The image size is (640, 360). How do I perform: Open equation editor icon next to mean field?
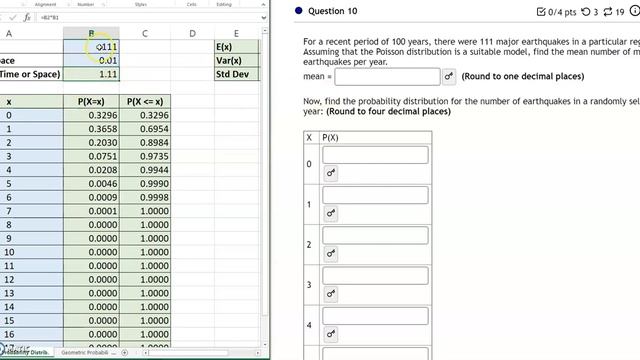tap(449, 76)
